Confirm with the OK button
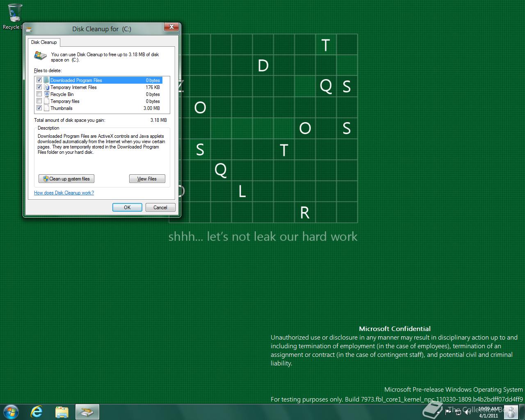 [127, 208]
